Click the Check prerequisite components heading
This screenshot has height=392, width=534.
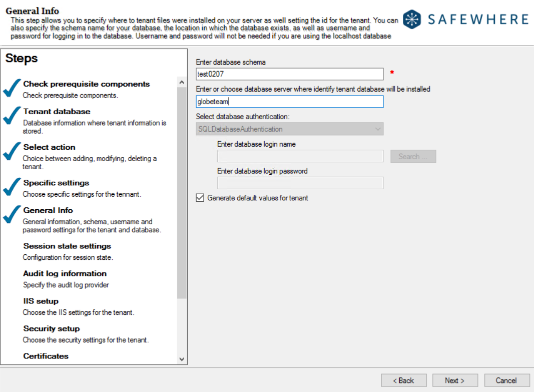pos(87,84)
